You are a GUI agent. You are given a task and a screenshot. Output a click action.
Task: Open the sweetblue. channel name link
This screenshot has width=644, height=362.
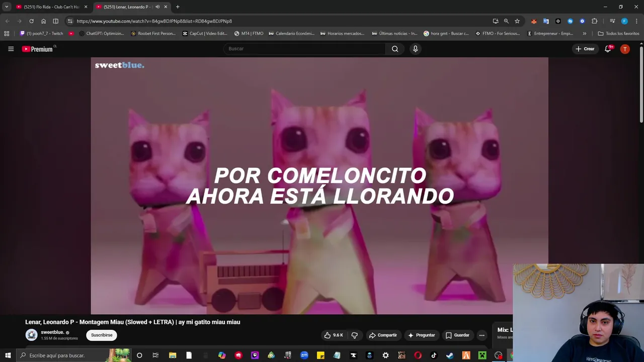click(52, 332)
